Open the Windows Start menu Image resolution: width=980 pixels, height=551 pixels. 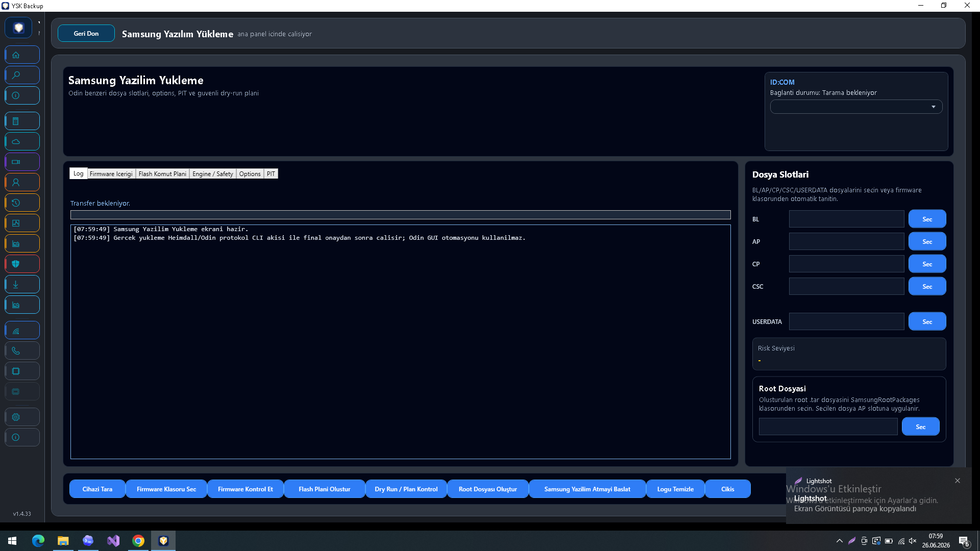point(12,541)
